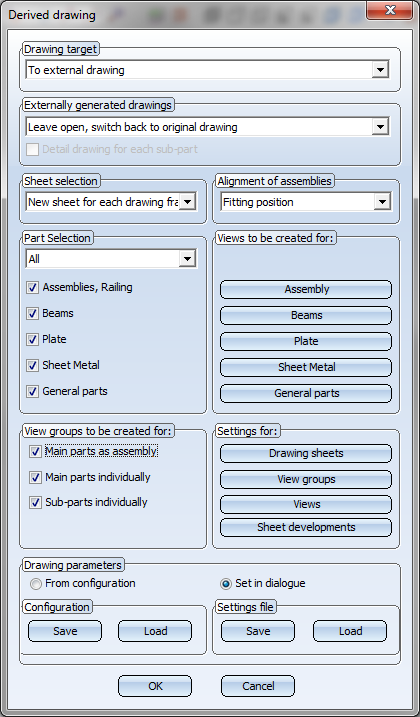
Task: Load a Settings file
Action: (x=350, y=631)
